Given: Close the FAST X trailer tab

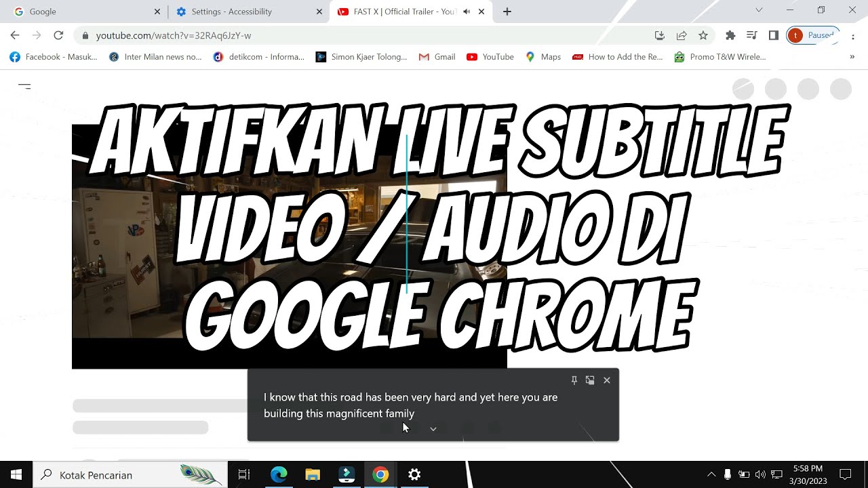Looking at the screenshot, I should (x=481, y=12).
